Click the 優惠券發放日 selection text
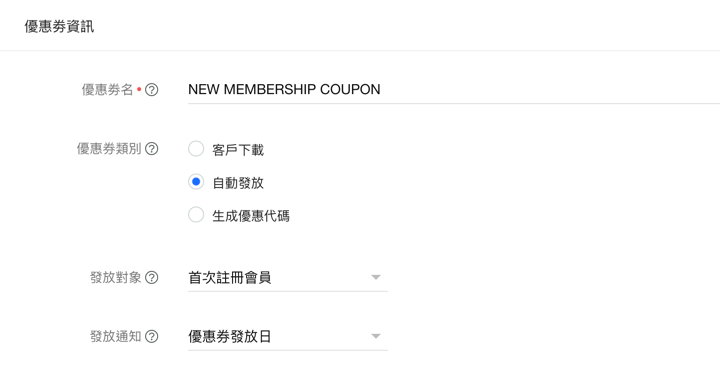This screenshot has height=380, width=720. 230,336
